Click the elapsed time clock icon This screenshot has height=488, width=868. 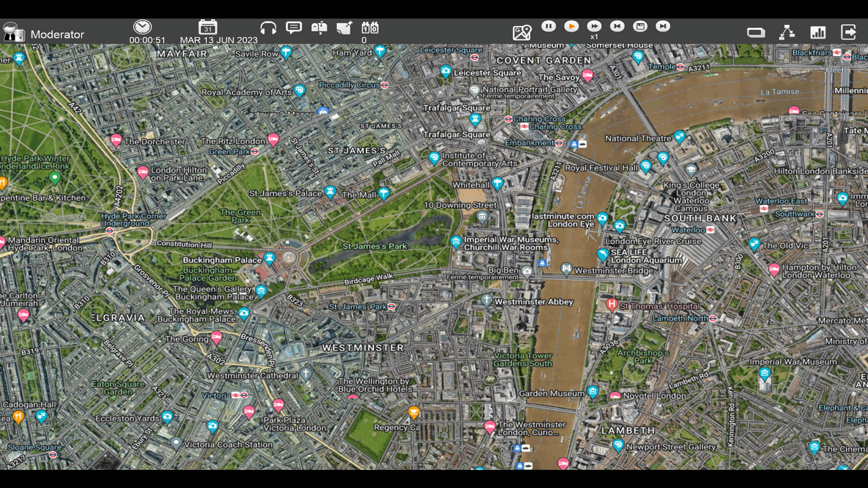142,27
